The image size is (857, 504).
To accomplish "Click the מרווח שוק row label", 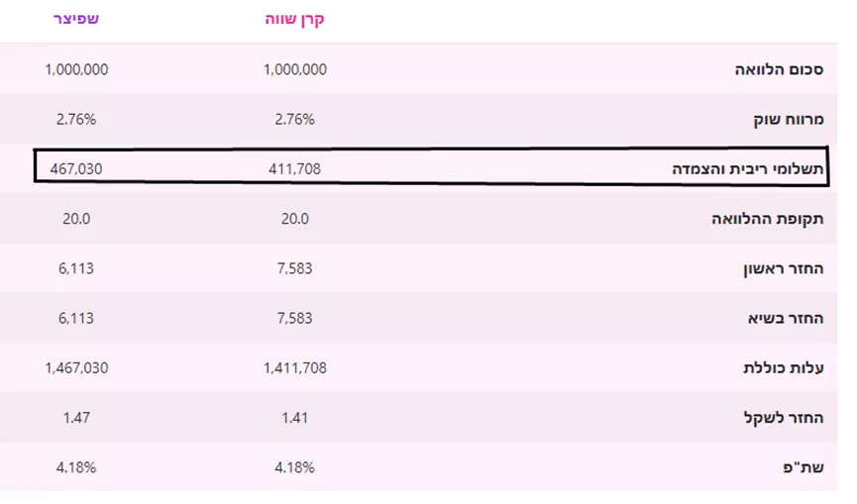I will point(788,120).
